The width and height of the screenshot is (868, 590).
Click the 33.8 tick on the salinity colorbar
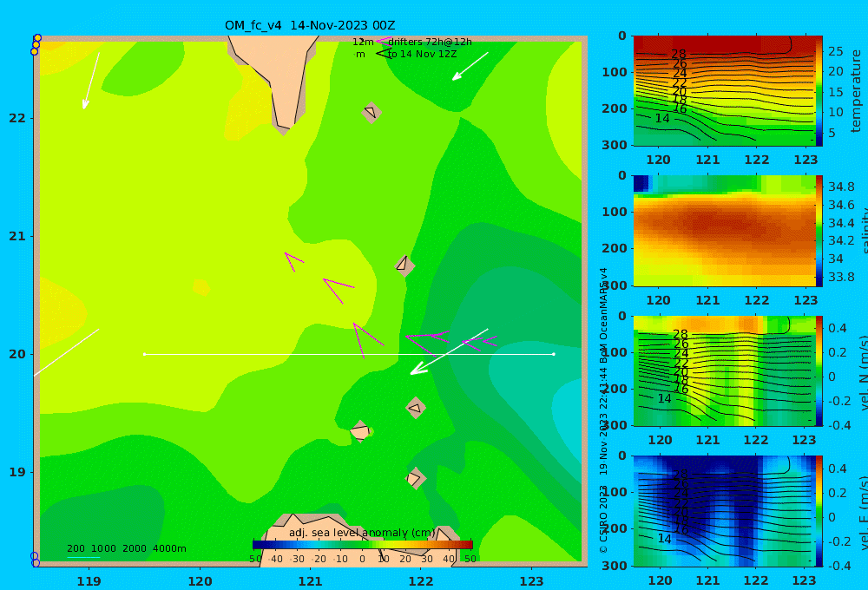tap(841, 277)
